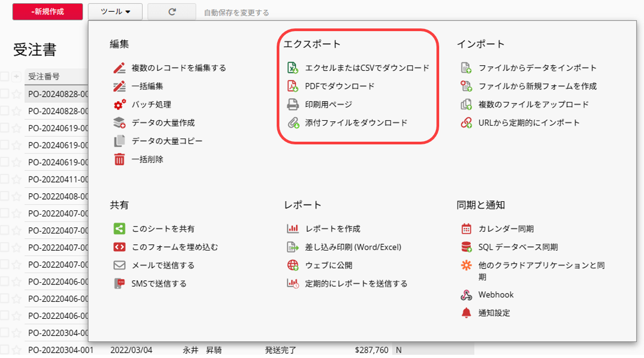Check the checkbox for the PO-20220411 row
Screen dimensions: 644x358
(4, 179)
